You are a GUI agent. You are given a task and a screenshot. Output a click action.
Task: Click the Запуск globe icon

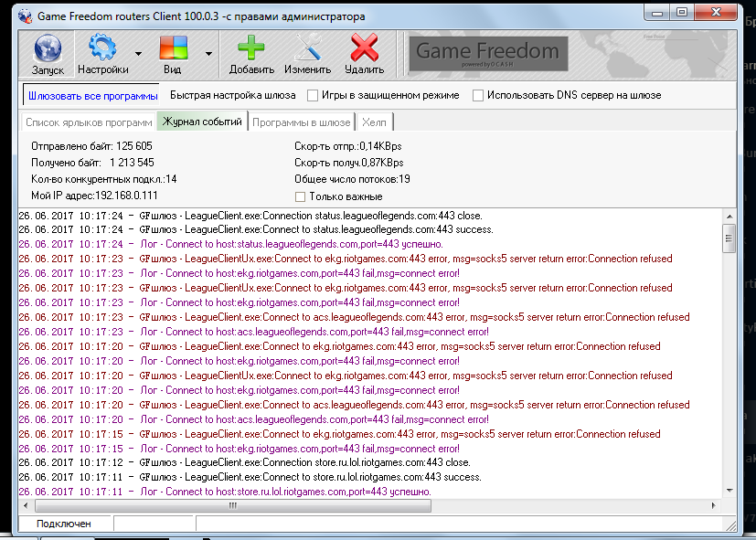(x=48, y=48)
